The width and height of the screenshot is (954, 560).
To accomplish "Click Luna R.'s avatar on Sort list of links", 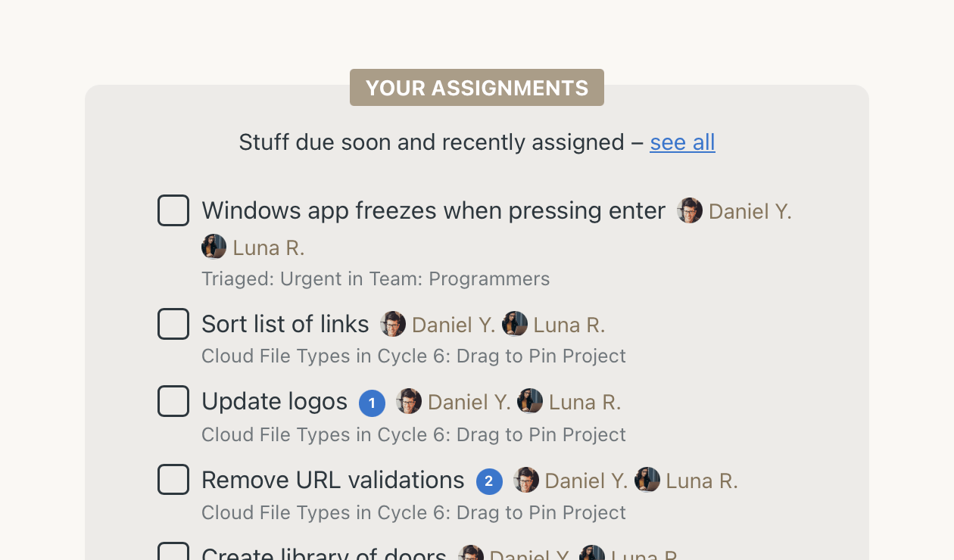I will pos(515,324).
